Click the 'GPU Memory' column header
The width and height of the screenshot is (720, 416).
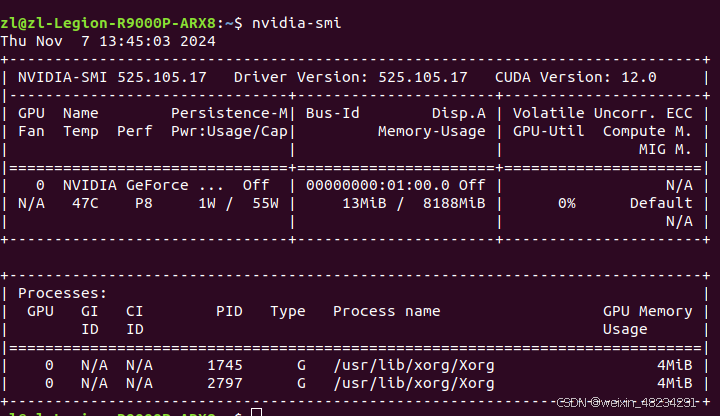pos(647,312)
